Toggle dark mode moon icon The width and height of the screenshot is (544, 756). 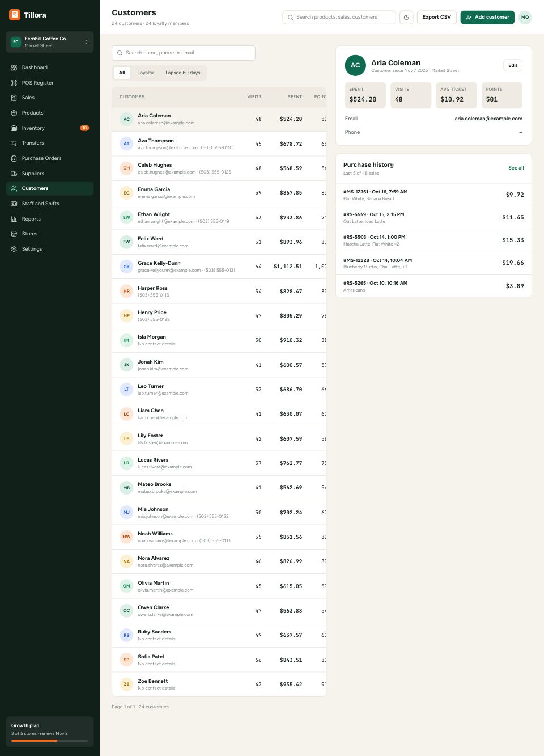[406, 17]
